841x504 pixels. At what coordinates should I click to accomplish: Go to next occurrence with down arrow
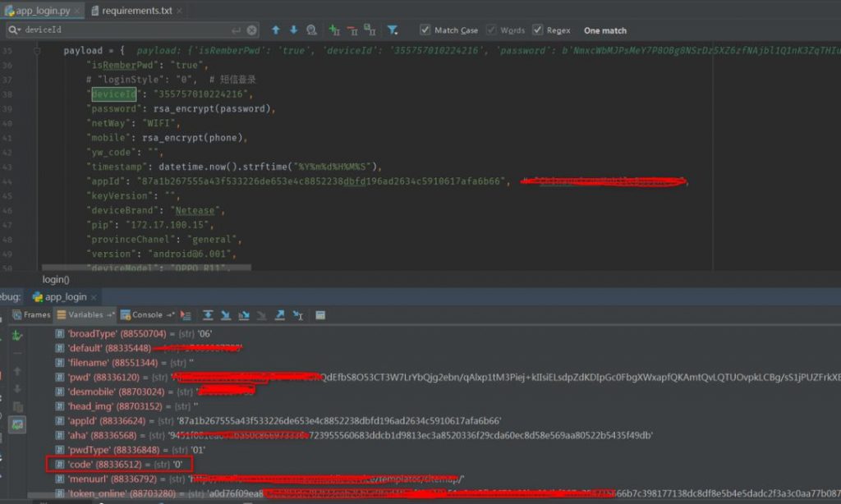[x=293, y=30]
